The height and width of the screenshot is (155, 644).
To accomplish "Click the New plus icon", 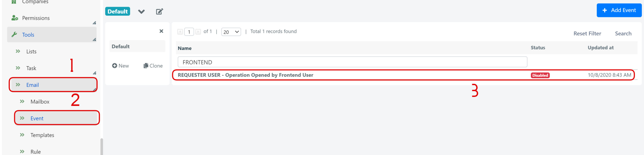I will 114,66.
